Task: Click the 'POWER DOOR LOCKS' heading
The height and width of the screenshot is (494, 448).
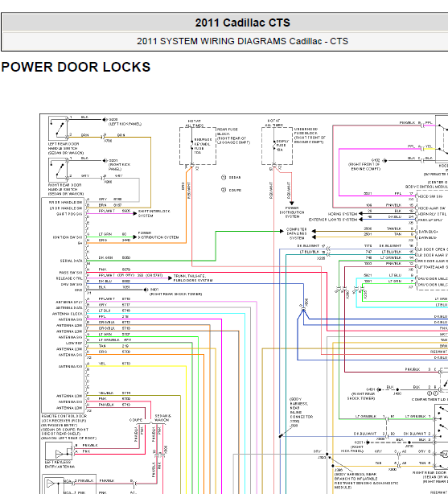Action: (76, 67)
